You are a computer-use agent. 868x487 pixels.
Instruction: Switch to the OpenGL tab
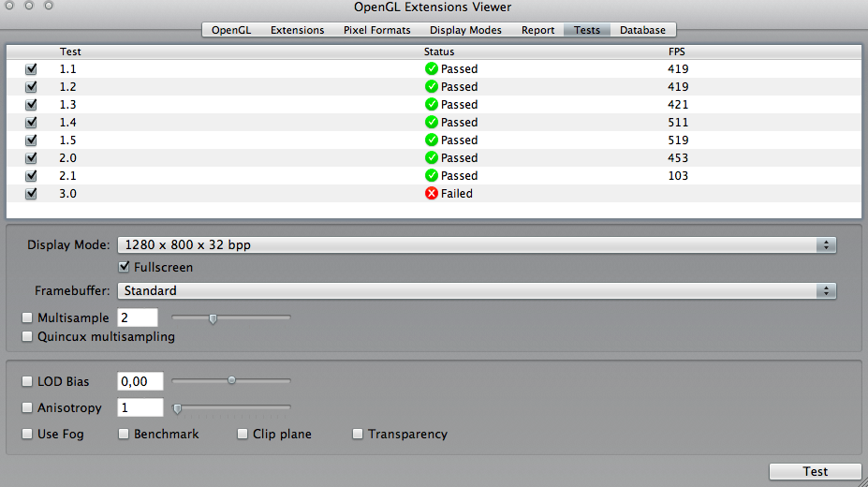click(x=231, y=30)
